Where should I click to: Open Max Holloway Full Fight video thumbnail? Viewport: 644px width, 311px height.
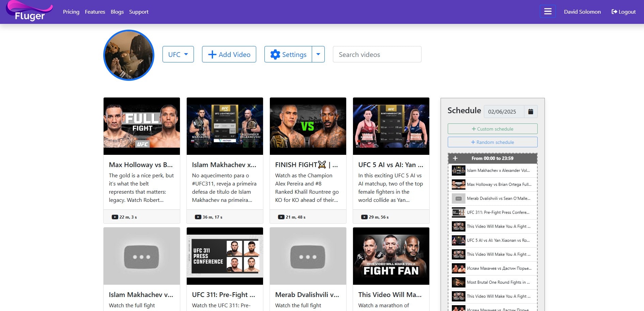[x=142, y=126]
